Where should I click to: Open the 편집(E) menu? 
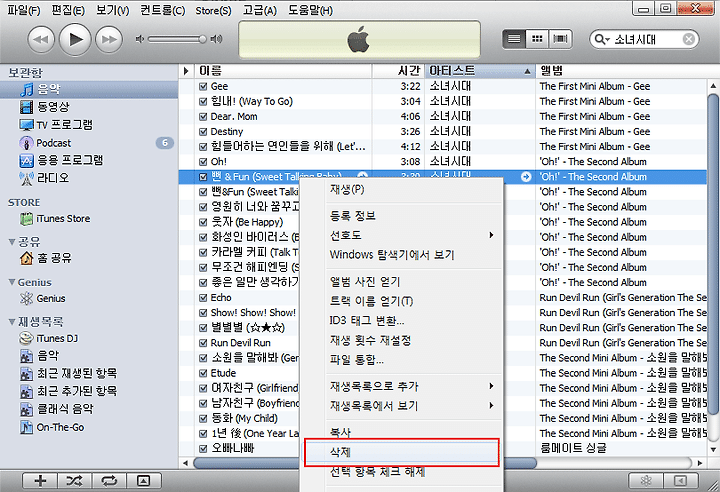click(x=68, y=10)
